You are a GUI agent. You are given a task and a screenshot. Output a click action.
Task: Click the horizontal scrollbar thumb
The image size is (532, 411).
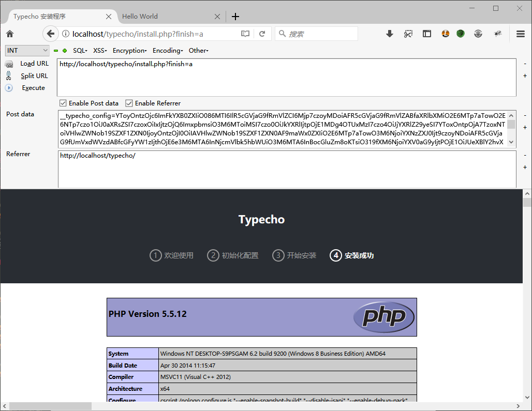(x=51, y=406)
